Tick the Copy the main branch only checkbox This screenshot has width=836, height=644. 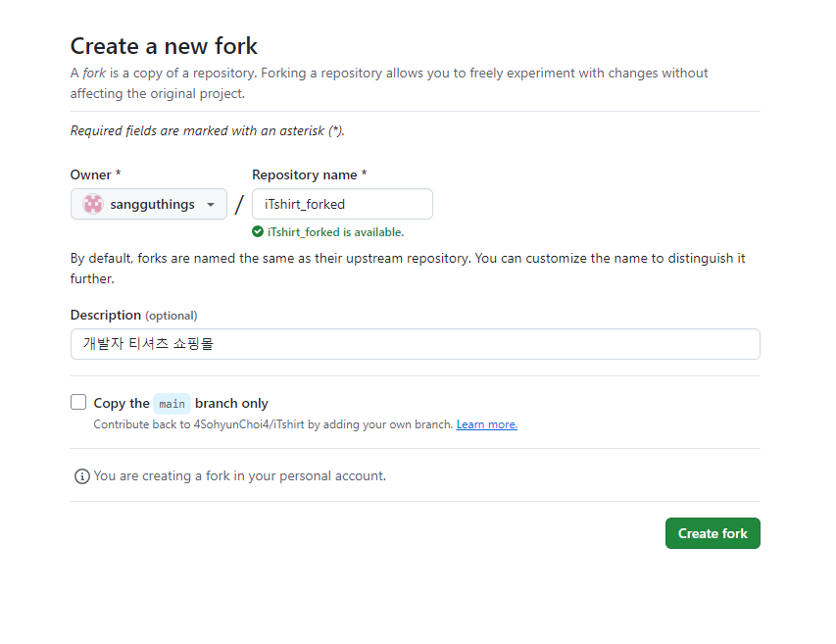78,402
